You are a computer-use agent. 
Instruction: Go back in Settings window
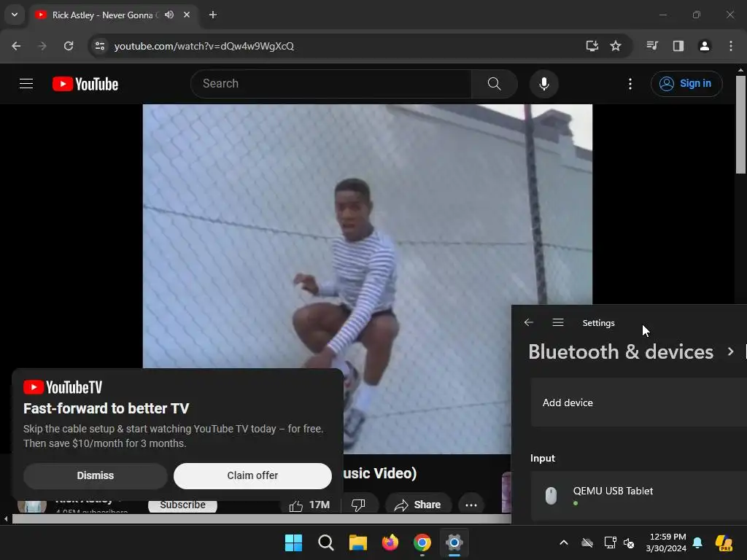pyautogui.click(x=529, y=323)
